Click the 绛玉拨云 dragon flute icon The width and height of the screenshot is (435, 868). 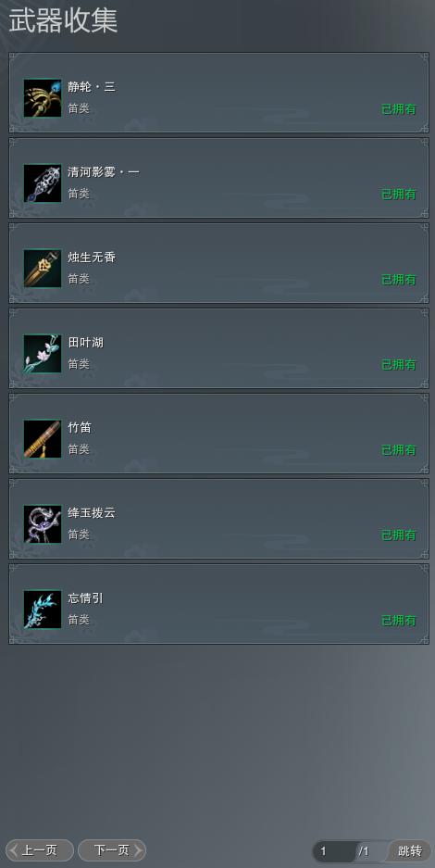tap(43, 524)
